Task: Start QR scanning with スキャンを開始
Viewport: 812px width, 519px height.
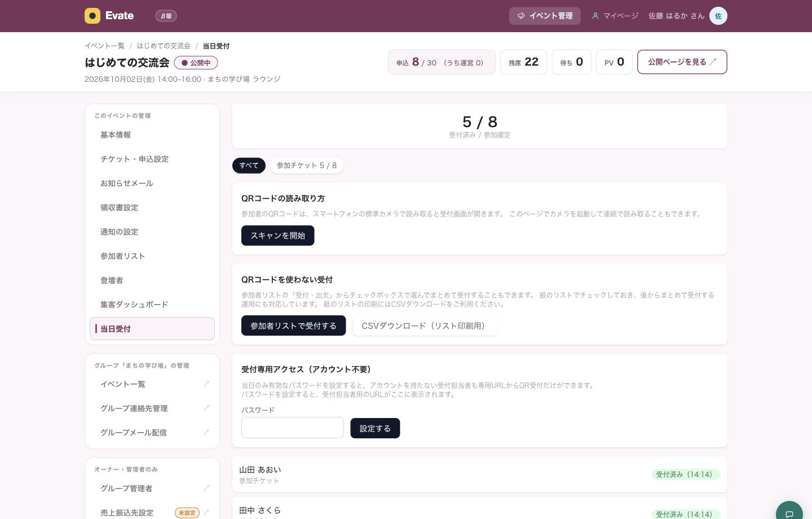Action: click(278, 236)
